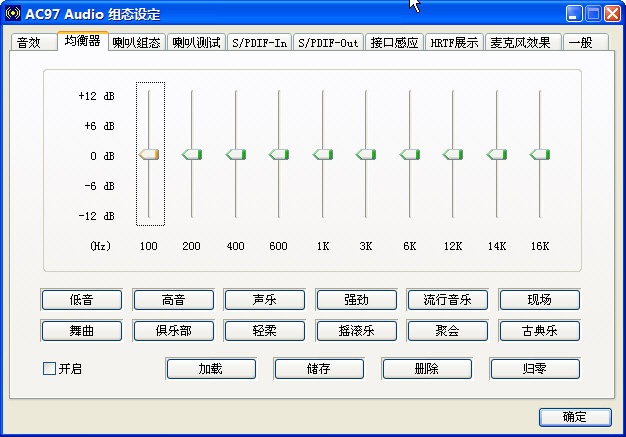Open the HRTF展示 tab
This screenshot has height=437, width=626.
[455, 43]
